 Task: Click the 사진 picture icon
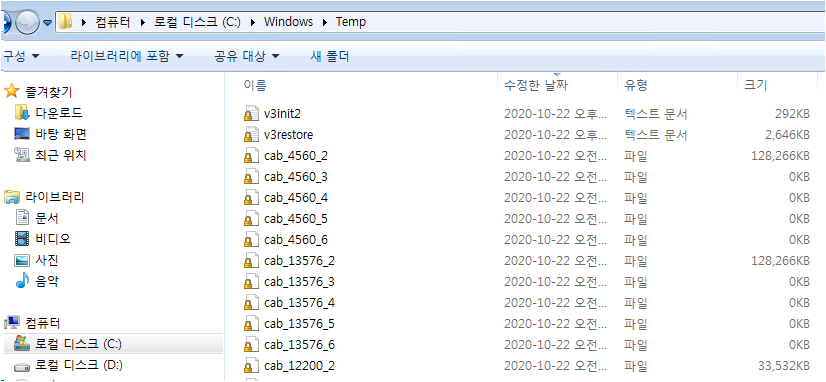pos(22,260)
